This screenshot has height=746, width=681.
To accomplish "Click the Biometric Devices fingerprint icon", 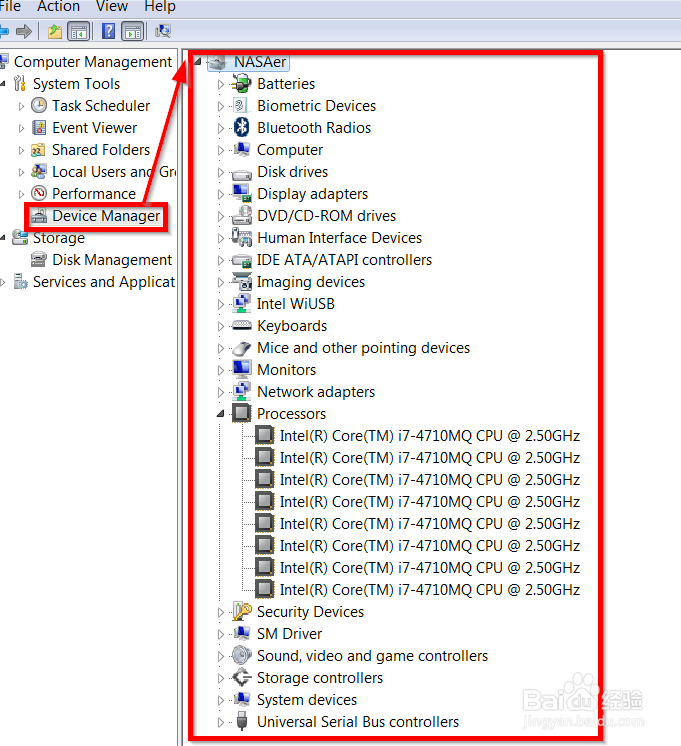I will click(x=241, y=105).
